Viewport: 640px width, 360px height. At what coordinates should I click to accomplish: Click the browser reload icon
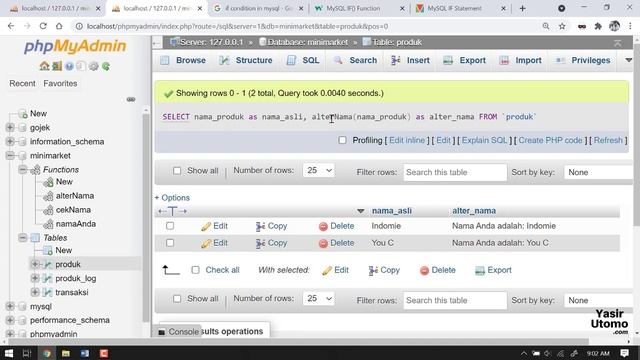coord(43,26)
